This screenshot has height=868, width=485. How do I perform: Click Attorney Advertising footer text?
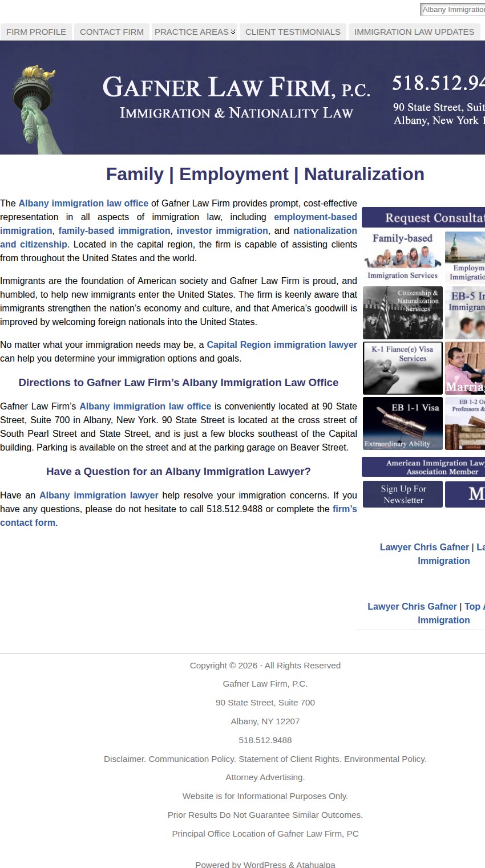coord(265,777)
